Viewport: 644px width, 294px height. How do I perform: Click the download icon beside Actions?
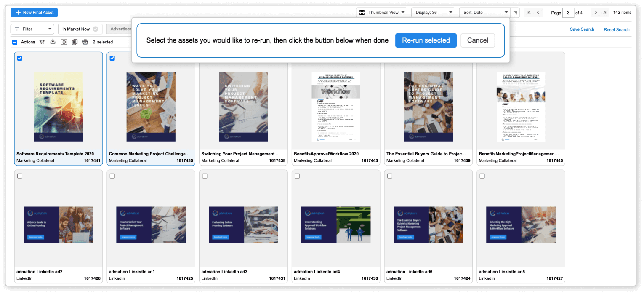[x=53, y=42]
